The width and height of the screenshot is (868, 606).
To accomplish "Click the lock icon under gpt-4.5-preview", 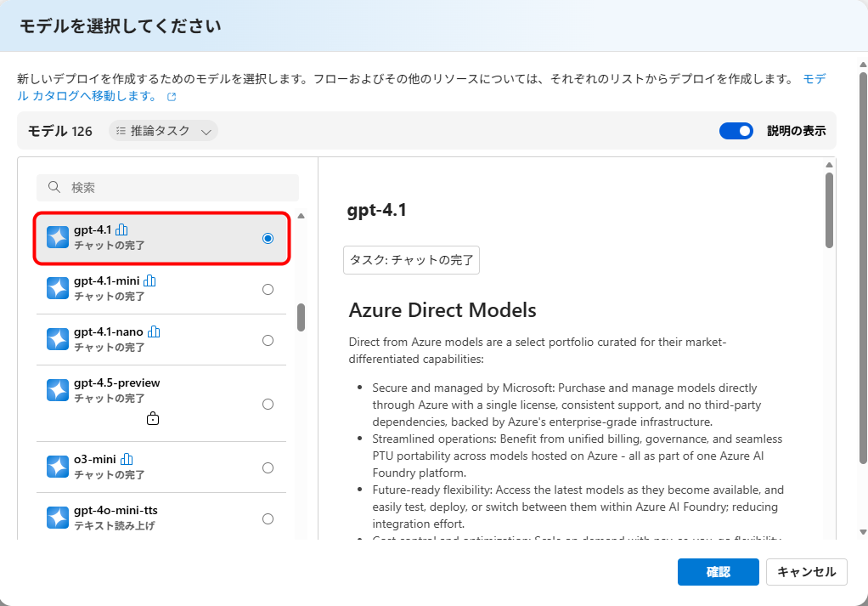I will tap(153, 418).
